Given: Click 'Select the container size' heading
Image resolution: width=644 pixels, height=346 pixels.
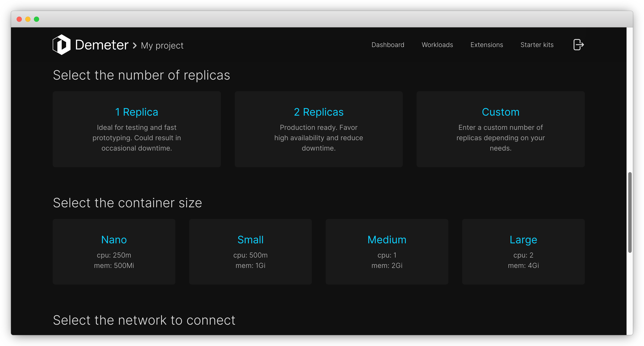Looking at the screenshot, I should coord(127,203).
